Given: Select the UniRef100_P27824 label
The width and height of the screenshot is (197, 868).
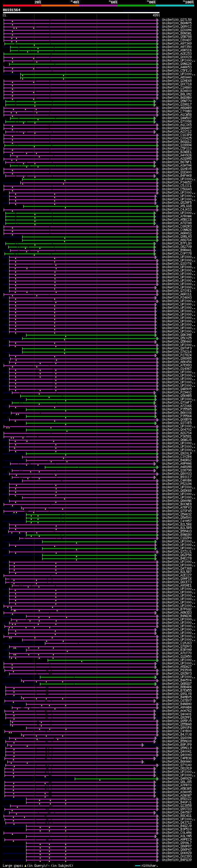Looking at the screenshot, I should (x=177, y=355).
